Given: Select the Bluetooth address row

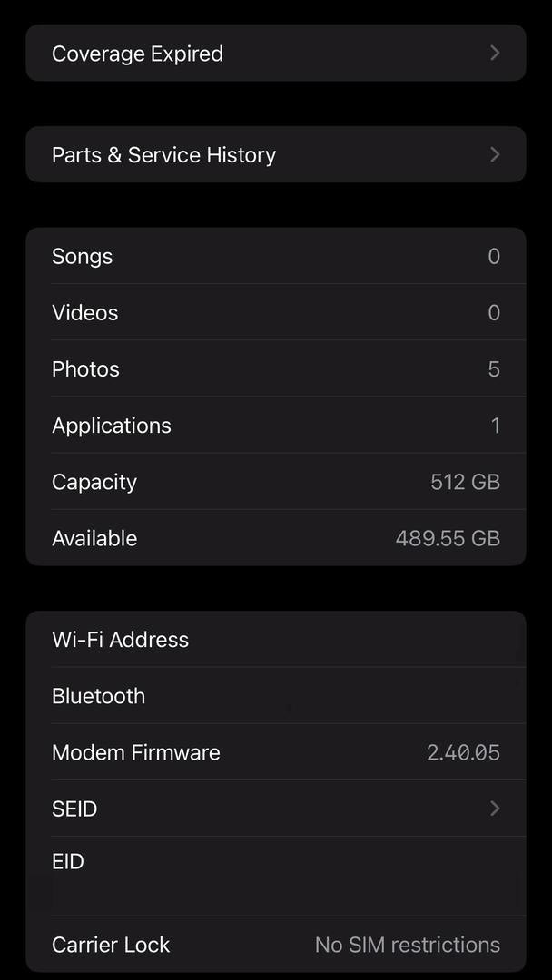Looking at the screenshot, I should (x=99, y=696).
